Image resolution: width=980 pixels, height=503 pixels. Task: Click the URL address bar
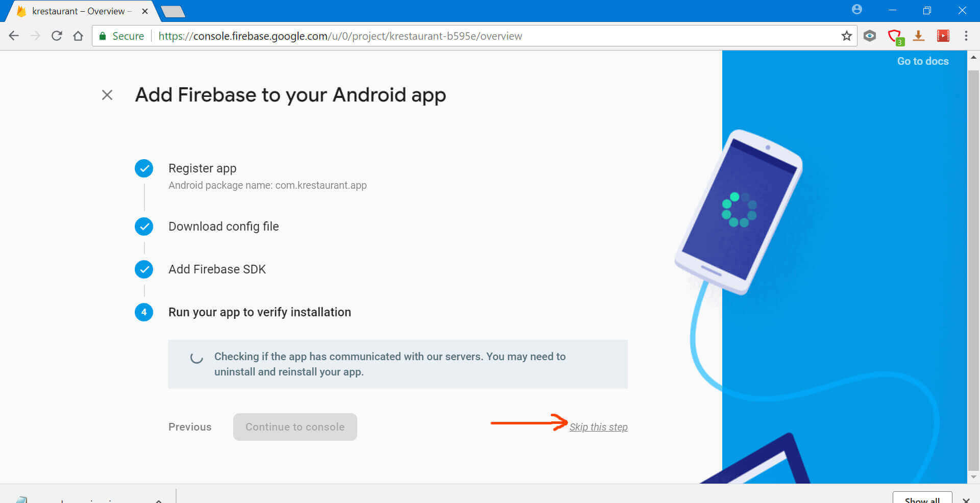click(x=459, y=36)
